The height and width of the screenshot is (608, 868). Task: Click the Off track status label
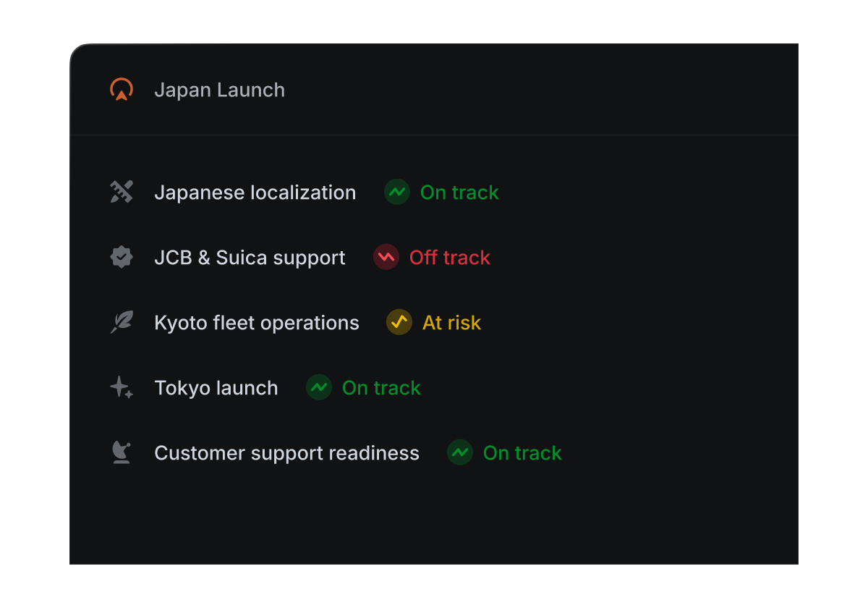(449, 258)
